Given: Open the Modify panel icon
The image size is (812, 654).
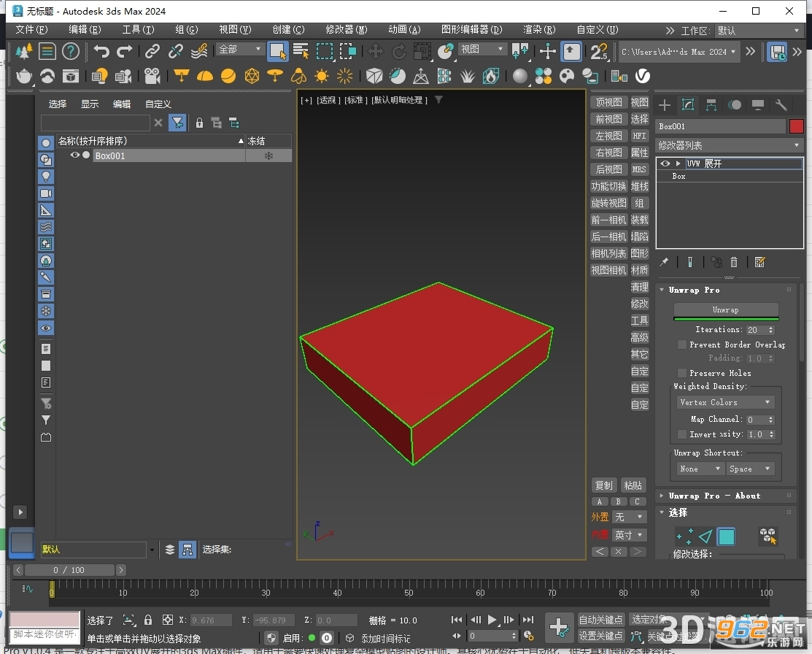Looking at the screenshot, I should [688, 105].
